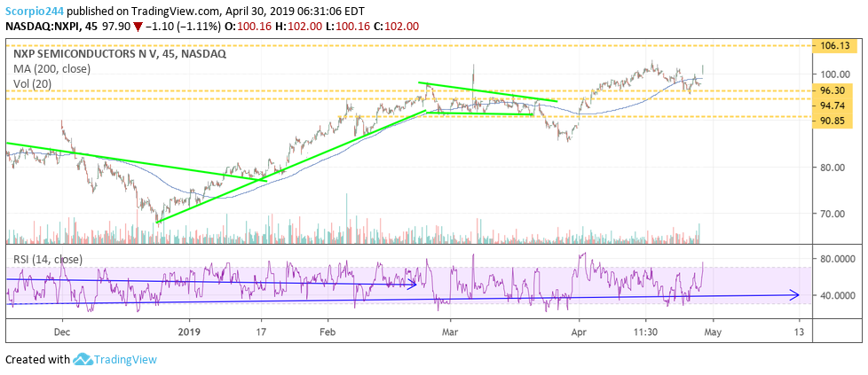Click the Mar label on time axis
This screenshot has width=868, height=375.
451,332
